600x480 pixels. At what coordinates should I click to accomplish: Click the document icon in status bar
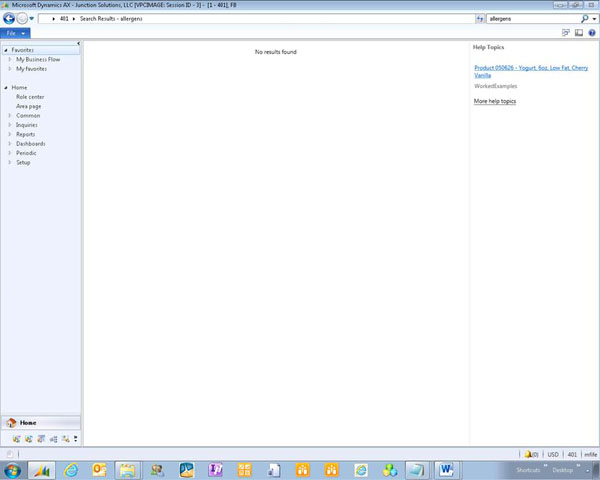[x=10, y=454]
